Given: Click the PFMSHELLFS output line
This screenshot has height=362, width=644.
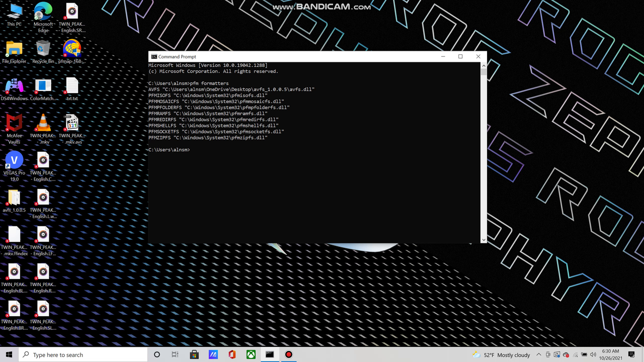Looking at the screenshot, I should 213,126.
